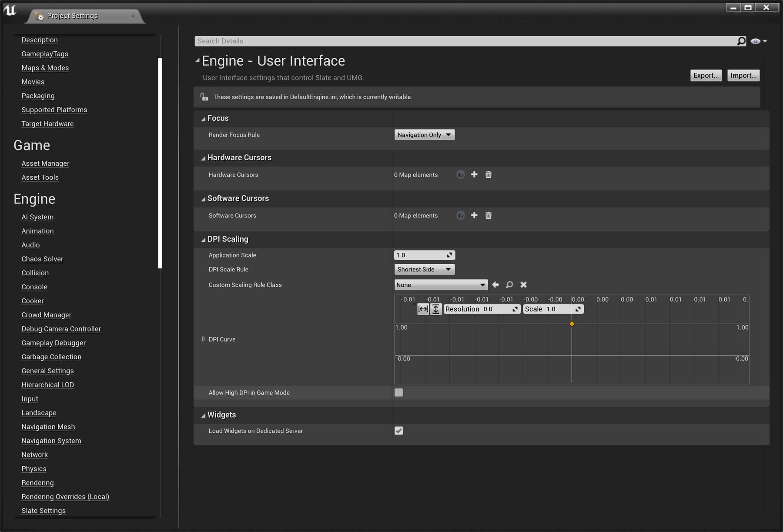Open Packaging settings

click(x=38, y=96)
